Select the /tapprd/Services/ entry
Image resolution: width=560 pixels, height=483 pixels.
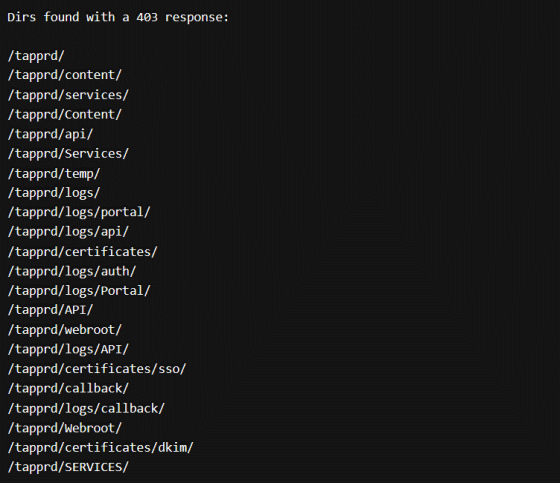68,154
